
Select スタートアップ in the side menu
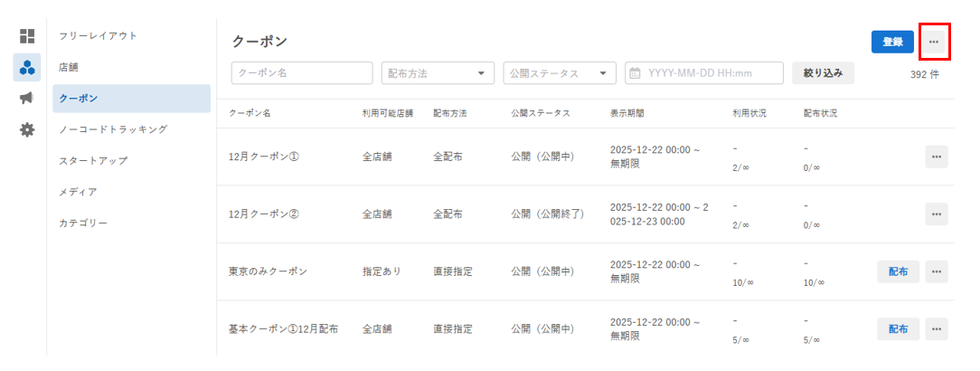point(131,161)
